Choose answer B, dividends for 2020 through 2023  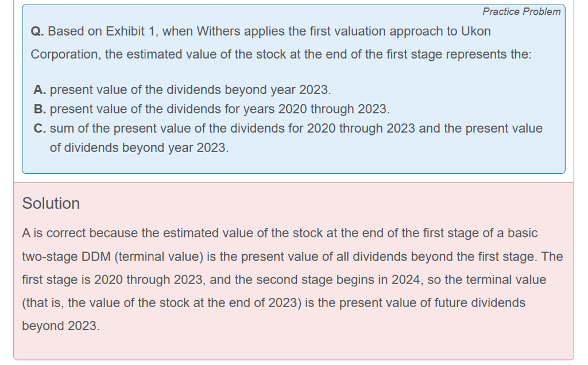[x=218, y=109]
